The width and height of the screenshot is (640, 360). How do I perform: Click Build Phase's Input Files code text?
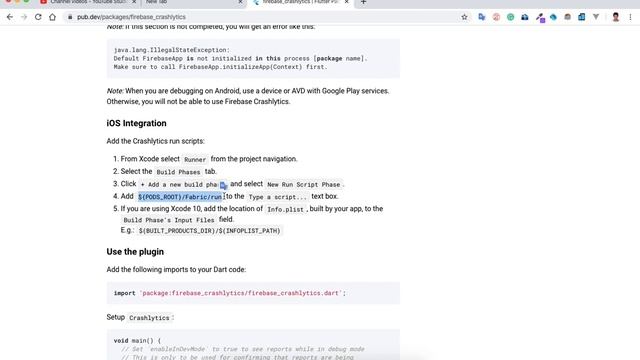[x=169, y=220]
